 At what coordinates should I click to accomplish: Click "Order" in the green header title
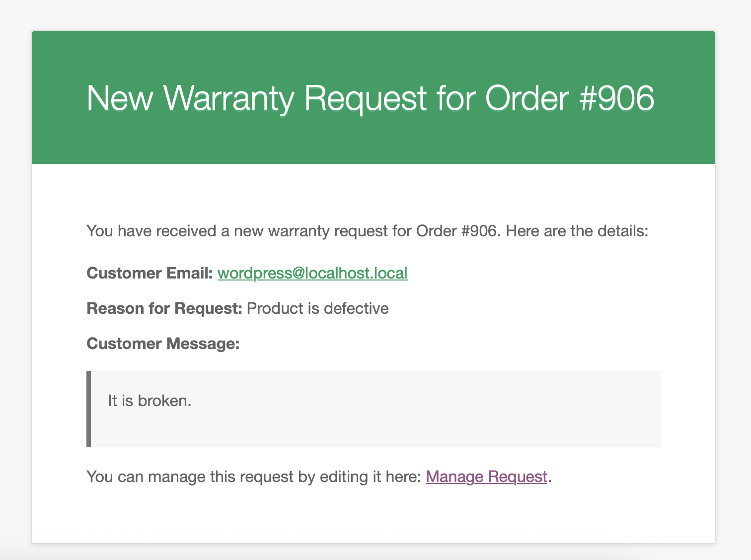point(527,98)
